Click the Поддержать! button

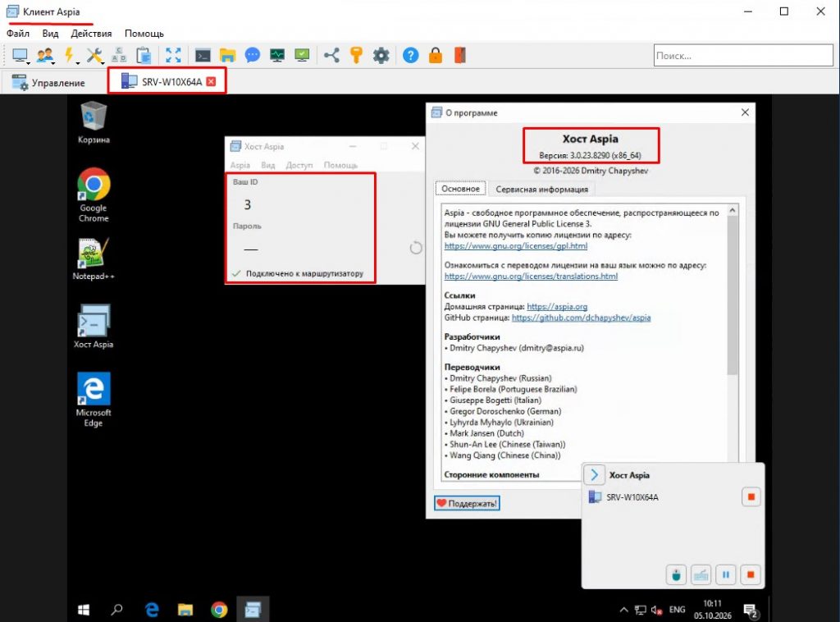point(467,503)
